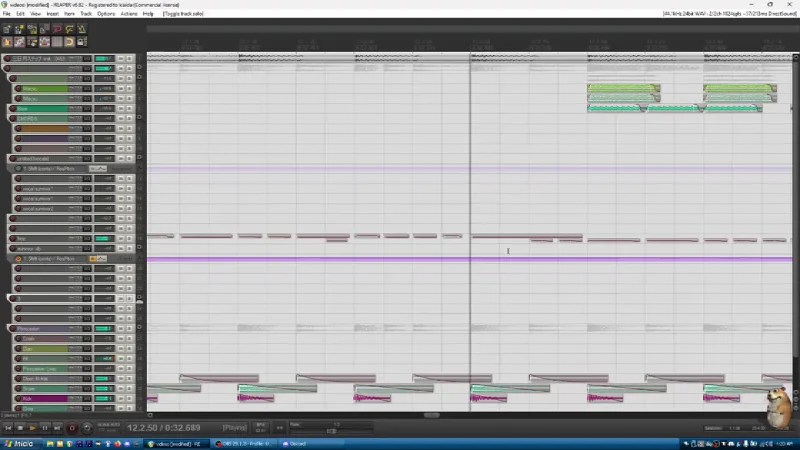Collapse the CHORDS folder track

[139, 118]
